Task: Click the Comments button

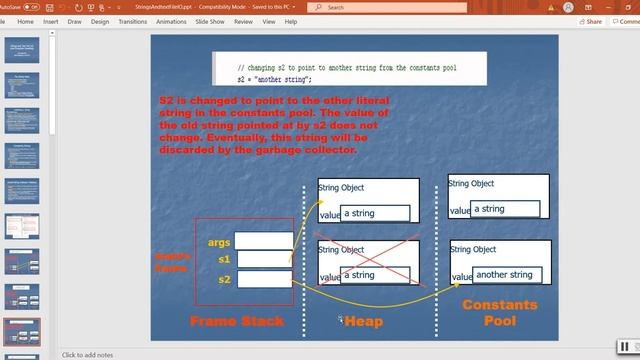Action: (x=625, y=22)
